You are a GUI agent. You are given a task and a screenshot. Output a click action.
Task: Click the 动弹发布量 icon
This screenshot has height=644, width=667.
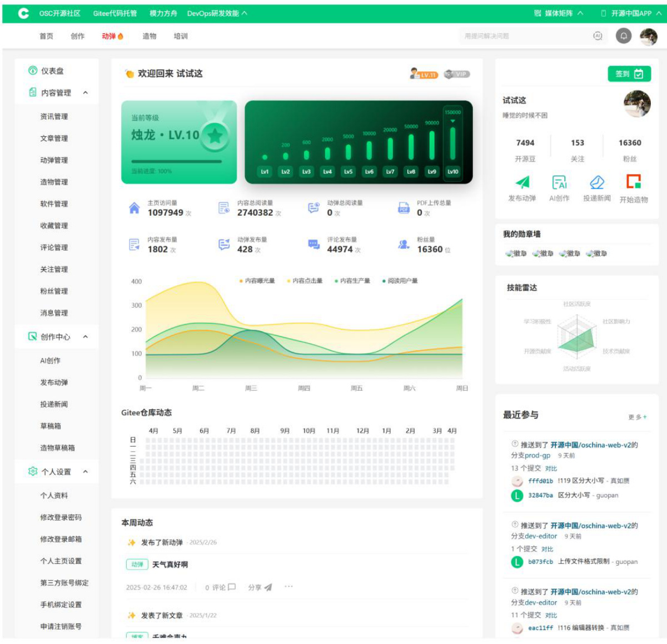[x=224, y=245]
